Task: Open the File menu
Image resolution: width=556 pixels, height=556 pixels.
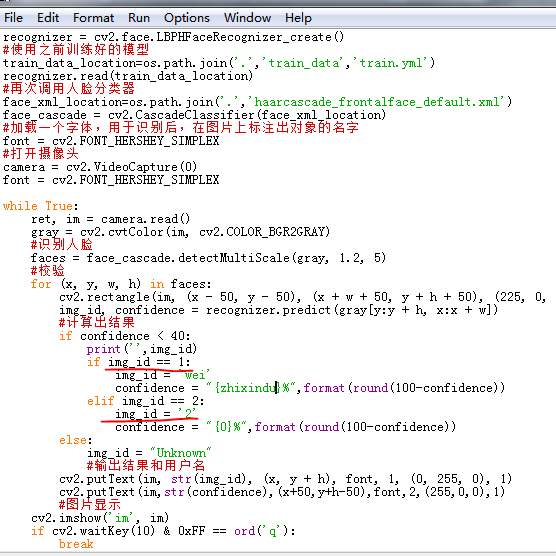Action: click(13, 18)
